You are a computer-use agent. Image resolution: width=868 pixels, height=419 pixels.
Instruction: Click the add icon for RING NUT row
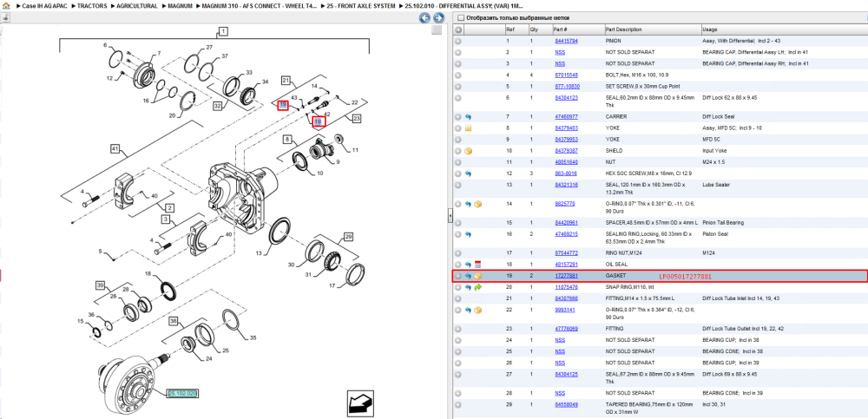click(458, 253)
